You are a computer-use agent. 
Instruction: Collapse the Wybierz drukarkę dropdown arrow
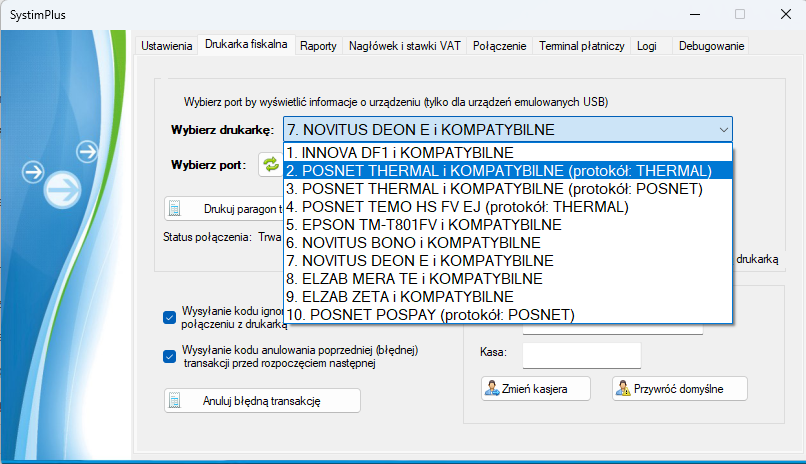pos(722,130)
